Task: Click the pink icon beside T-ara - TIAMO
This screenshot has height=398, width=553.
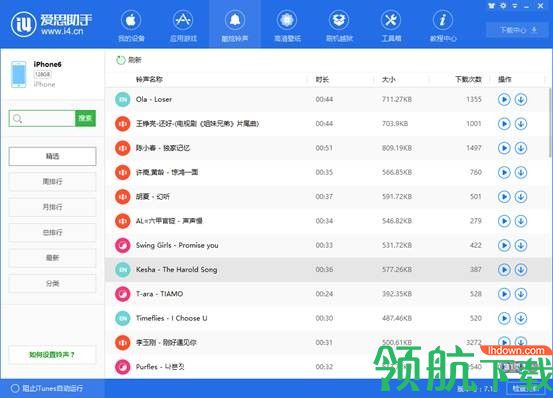Action: 123,294
